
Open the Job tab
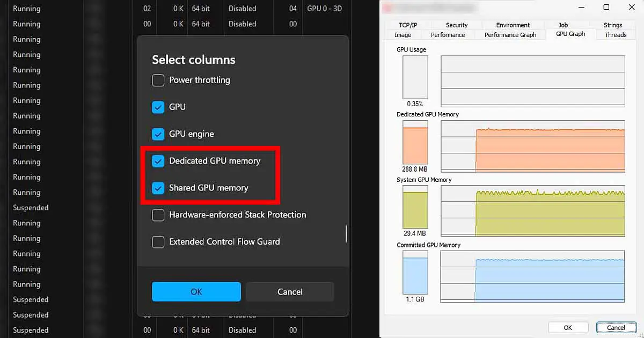pyautogui.click(x=562, y=24)
